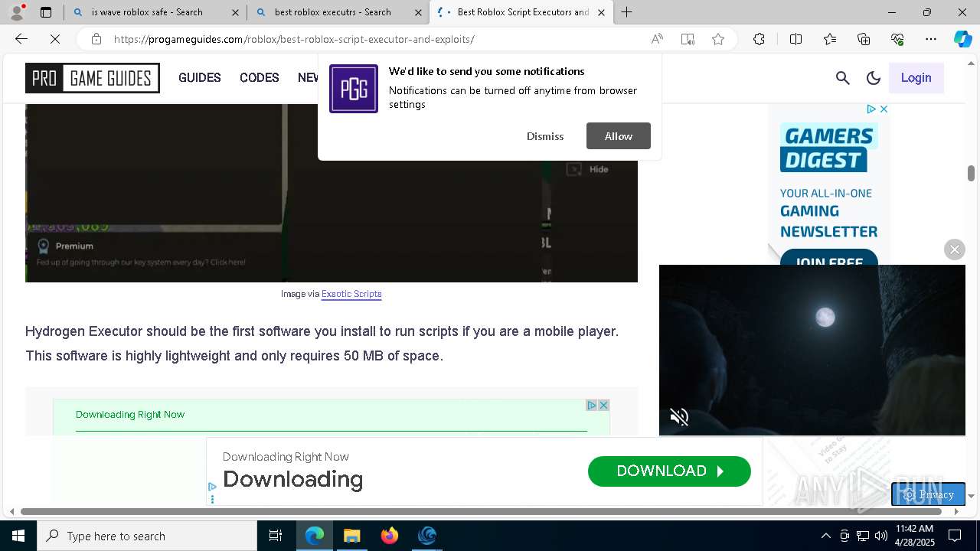Open the Windows Start menu
Image resolution: width=980 pixels, height=551 pixels.
(18, 536)
